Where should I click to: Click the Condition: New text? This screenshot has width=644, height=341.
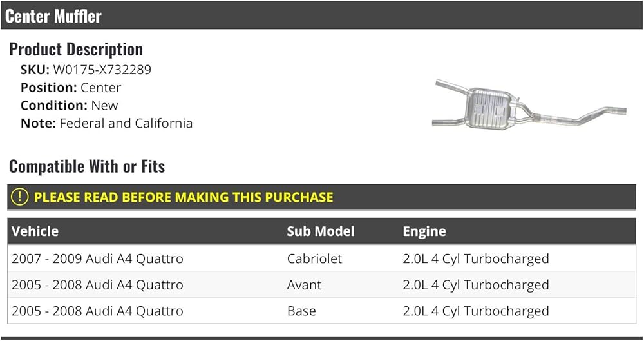click(x=70, y=105)
